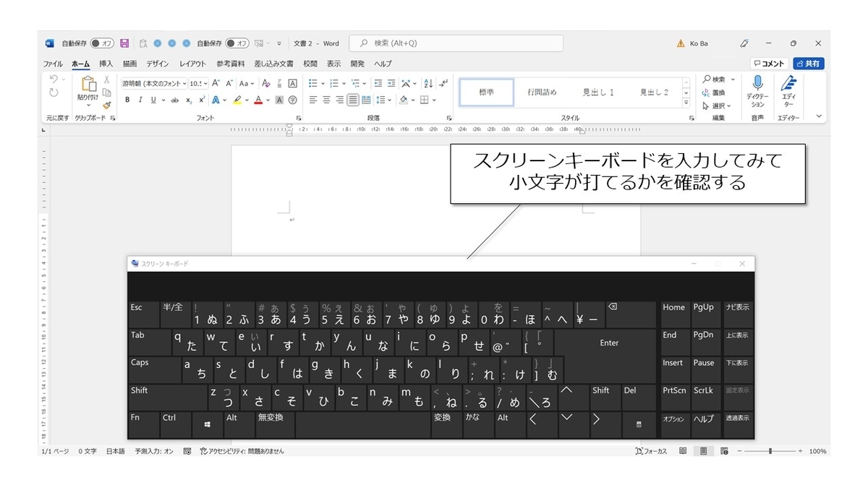
Task: Justify text alignment
Action: (353, 100)
